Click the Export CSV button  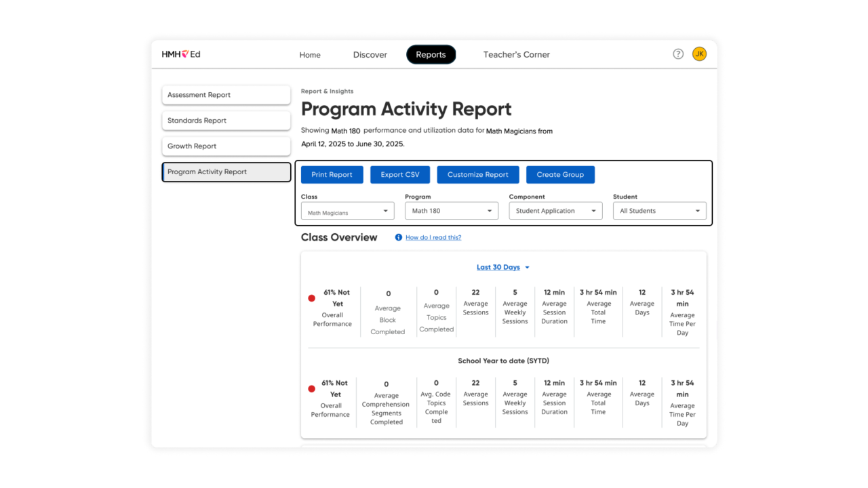coord(400,175)
